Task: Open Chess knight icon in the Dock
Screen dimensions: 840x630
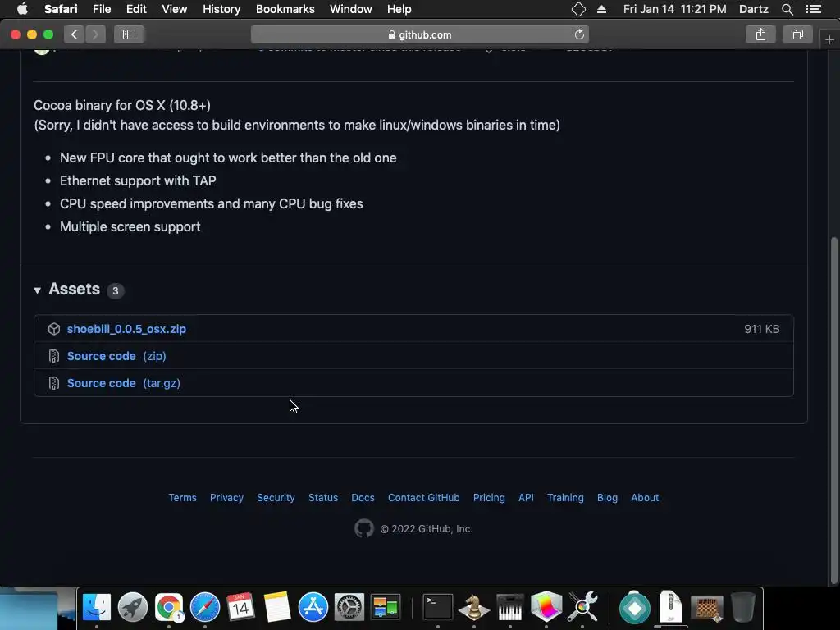Action: coord(473,608)
